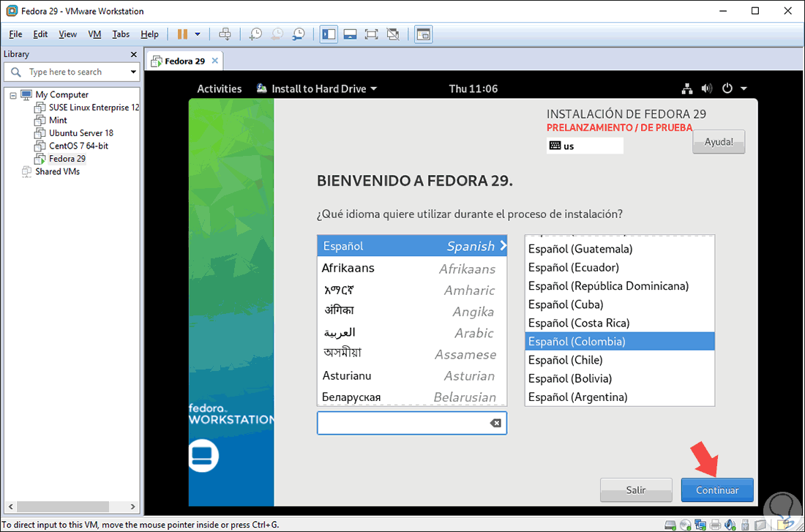805x532 pixels.
Task: Switch to the Fedora 29 tab
Action: [x=183, y=61]
